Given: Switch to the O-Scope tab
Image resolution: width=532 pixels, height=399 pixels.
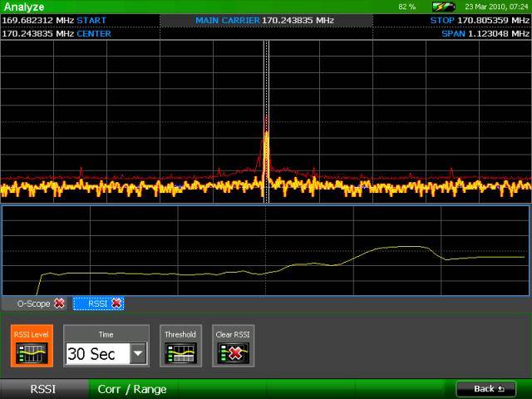Looking at the screenshot, I should 33,303.
